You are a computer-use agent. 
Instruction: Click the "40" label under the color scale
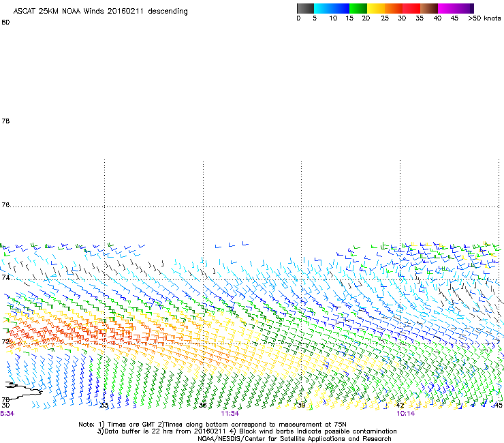point(437,18)
